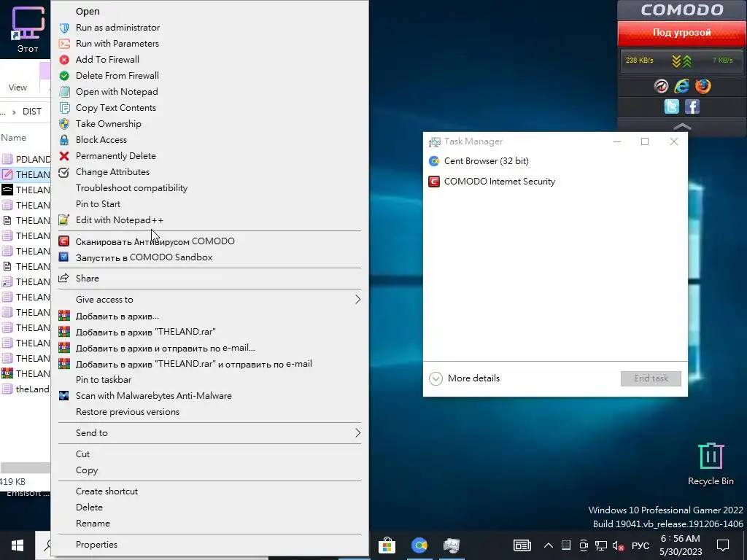This screenshot has height=560, width=747.
Task: Click the Run with Parameters icon
Action: [x=64, y=44]
